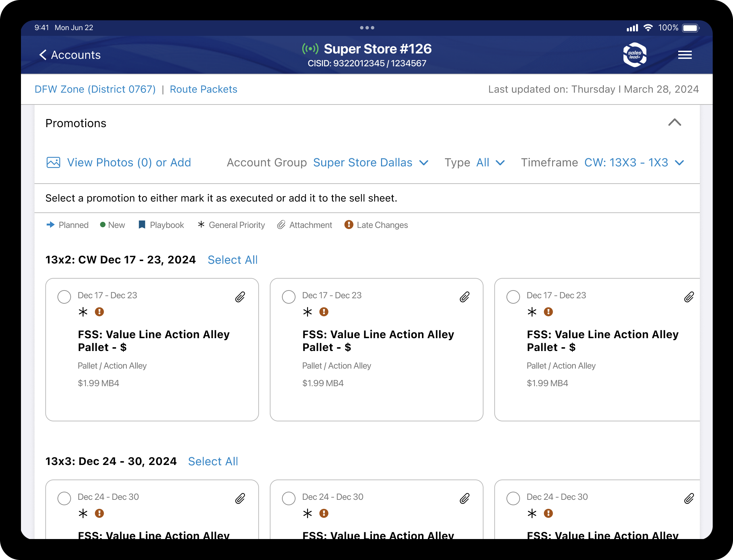Select the third Dec 17 - Dec 23 promotion radio
Viewport: 733px width, 560px height.
513,297
